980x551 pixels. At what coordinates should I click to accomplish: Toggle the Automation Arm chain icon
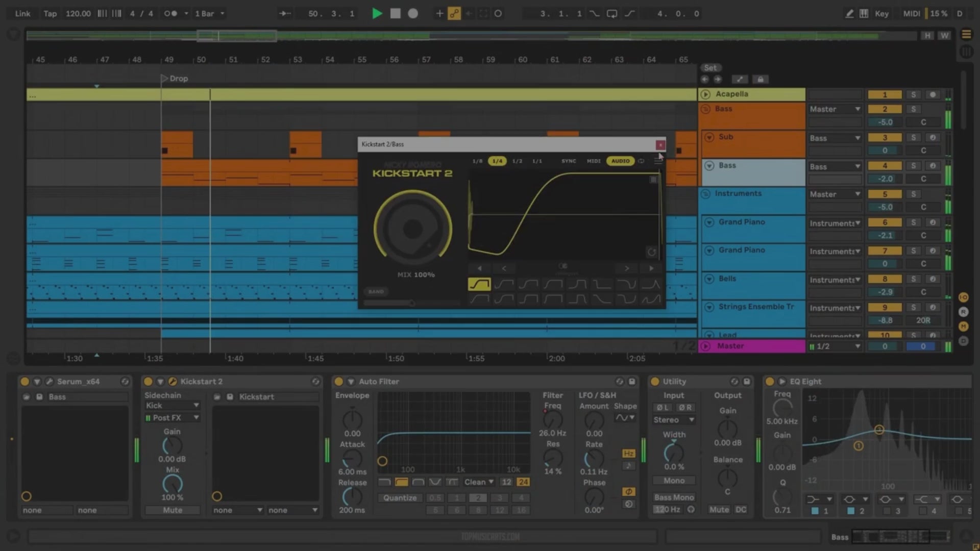click(454, 14)
